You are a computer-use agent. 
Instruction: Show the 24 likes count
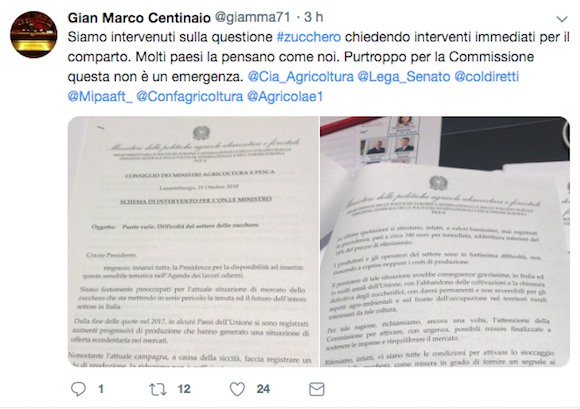tap(263, 389)
